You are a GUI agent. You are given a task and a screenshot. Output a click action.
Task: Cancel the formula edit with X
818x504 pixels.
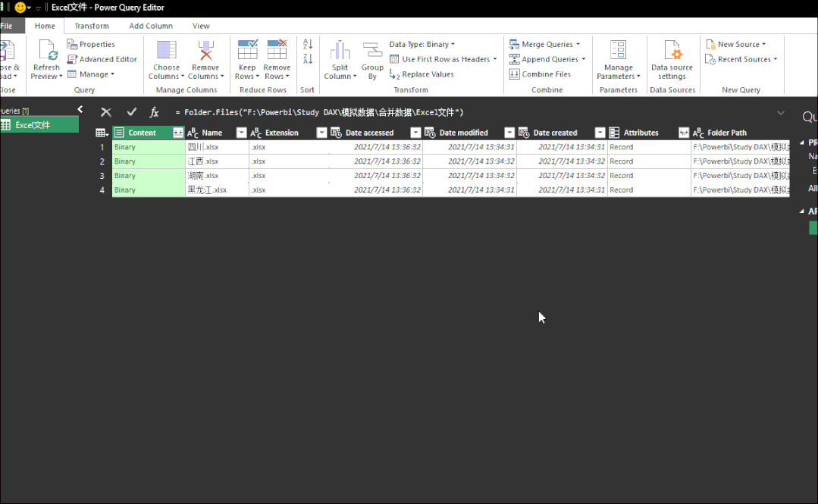tap(106, 112)
